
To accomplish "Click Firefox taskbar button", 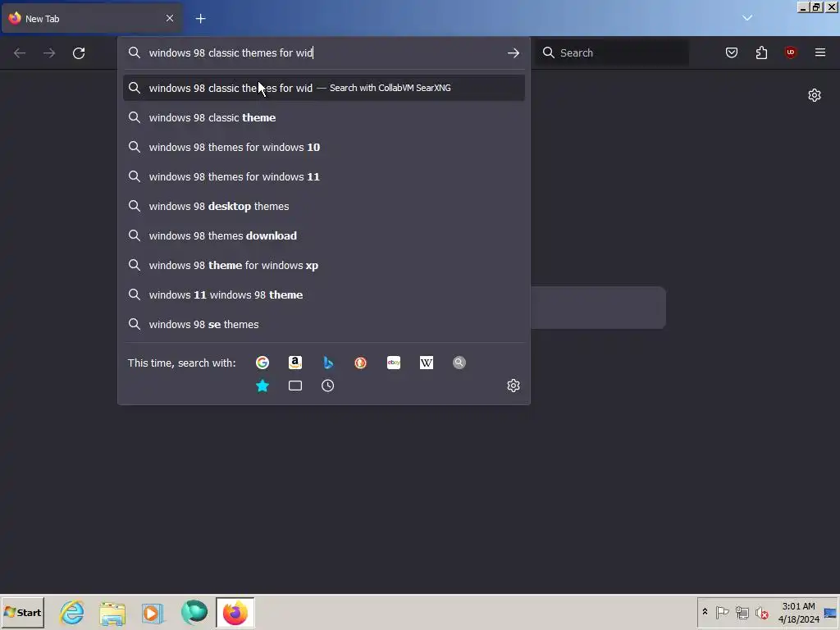I will [235, 612].
